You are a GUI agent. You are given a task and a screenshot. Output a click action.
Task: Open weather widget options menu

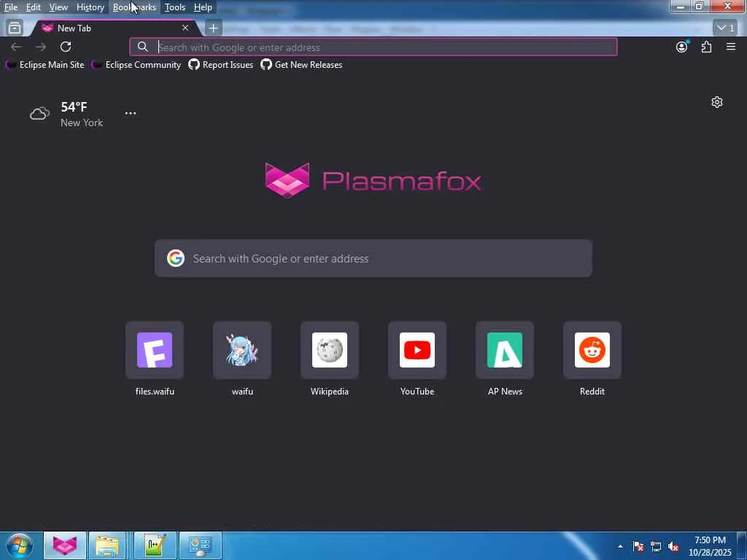click(131, 113)
